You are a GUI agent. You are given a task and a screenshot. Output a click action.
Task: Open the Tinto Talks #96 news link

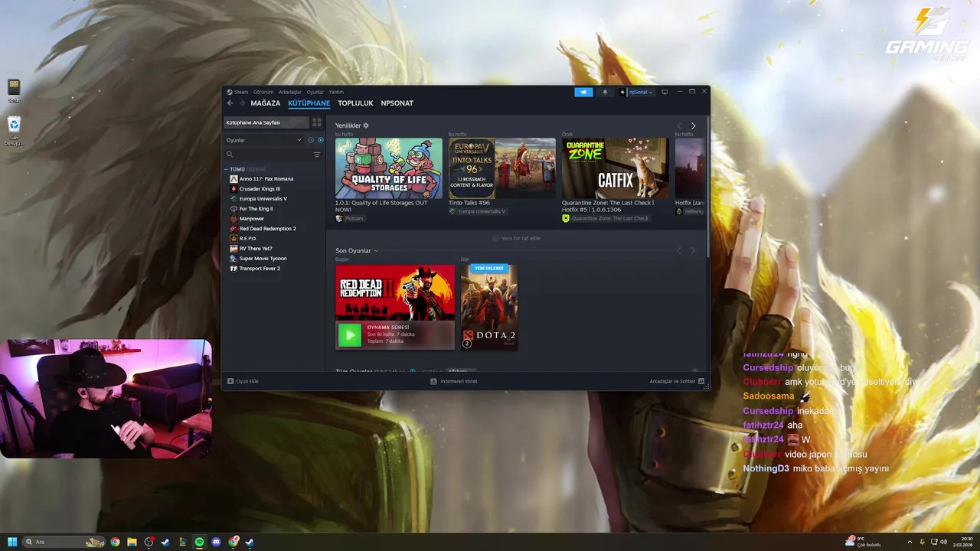469,203
